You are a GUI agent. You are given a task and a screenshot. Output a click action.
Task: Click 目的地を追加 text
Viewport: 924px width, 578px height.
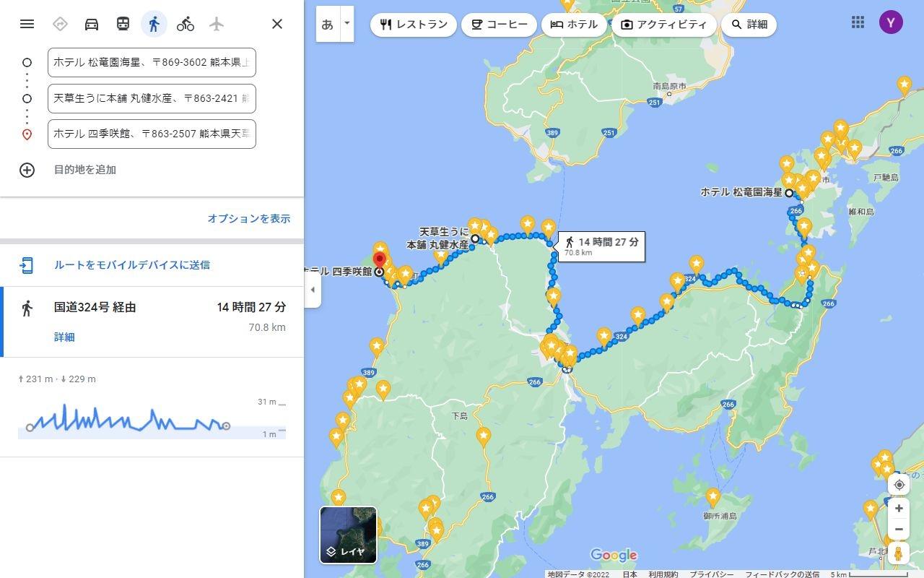pyautogui.click(x=85, y=170)
